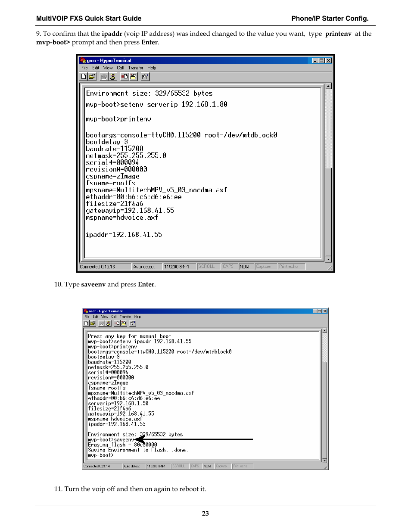Open View menu in gcm HyperTerminal window
The image size is (411, 532).
[108, 68]
